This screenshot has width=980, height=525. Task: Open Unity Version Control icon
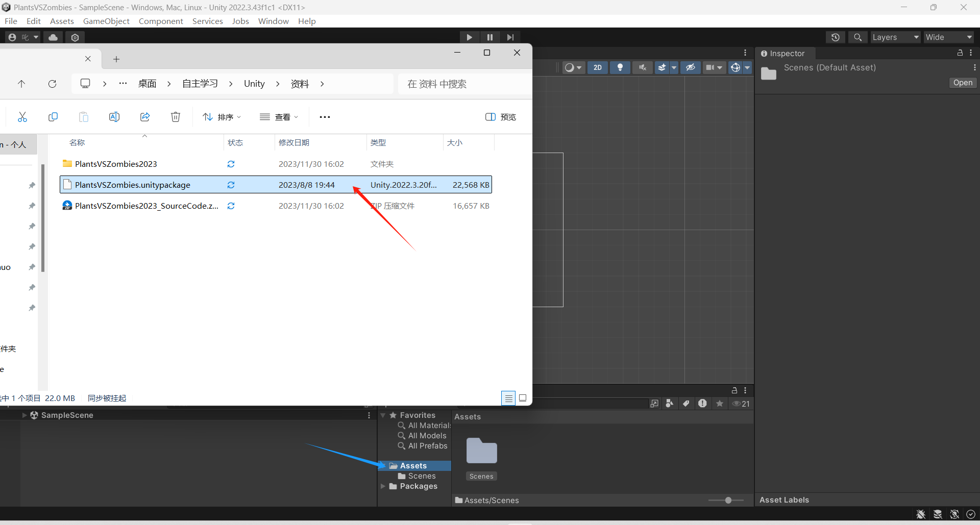(75, 37)
